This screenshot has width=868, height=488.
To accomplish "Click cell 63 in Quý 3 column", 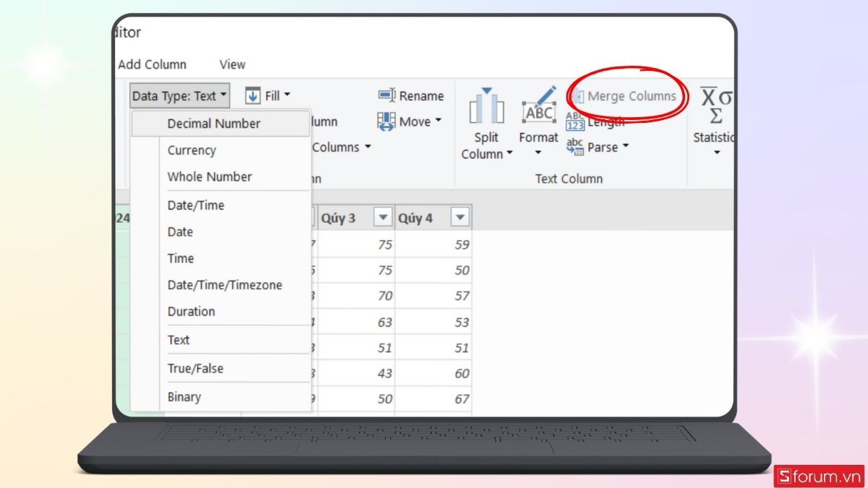I will click(357, 322).
